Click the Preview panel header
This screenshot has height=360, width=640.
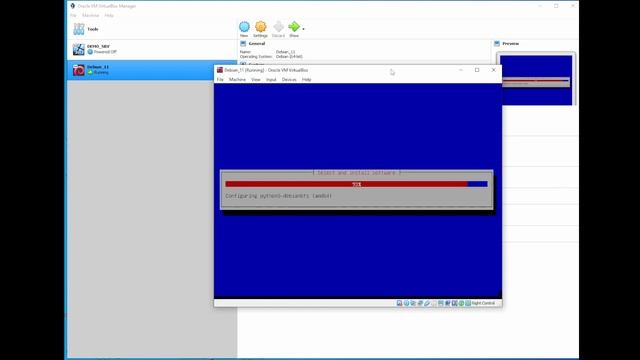pos(511,43)
